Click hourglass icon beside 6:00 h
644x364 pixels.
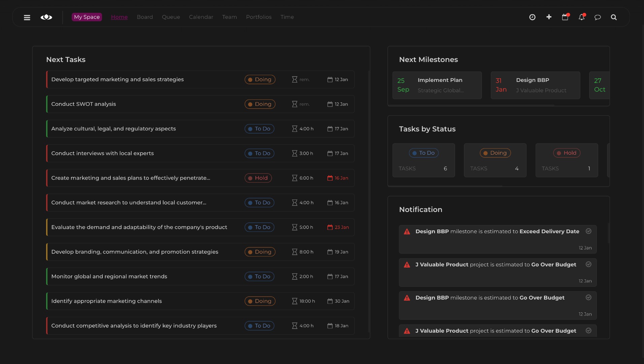pyautogui.click(x=295, y=178)
